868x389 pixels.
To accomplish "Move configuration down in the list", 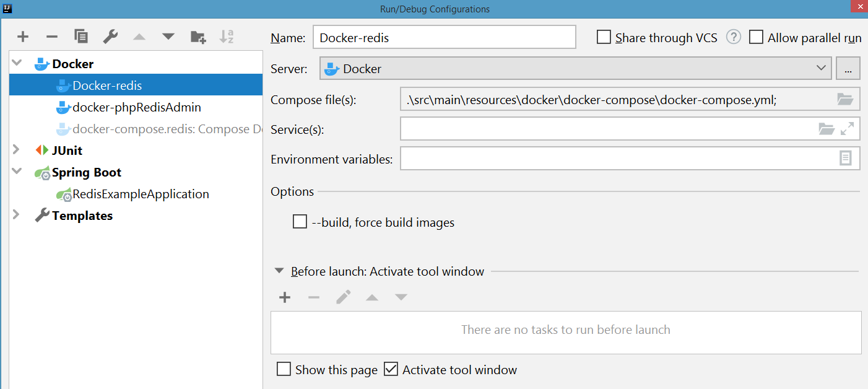I will pyautogui.click(x=168, y=37).
